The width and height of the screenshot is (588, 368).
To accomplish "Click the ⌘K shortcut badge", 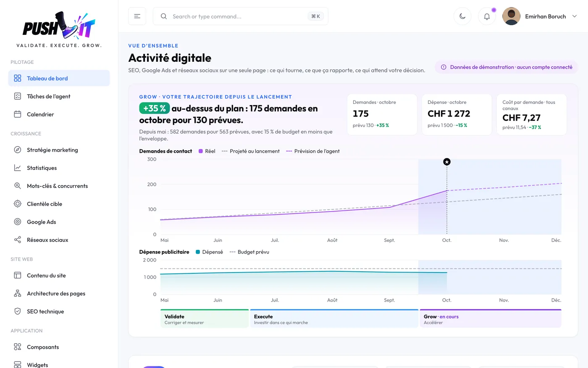I will point(315,16).
